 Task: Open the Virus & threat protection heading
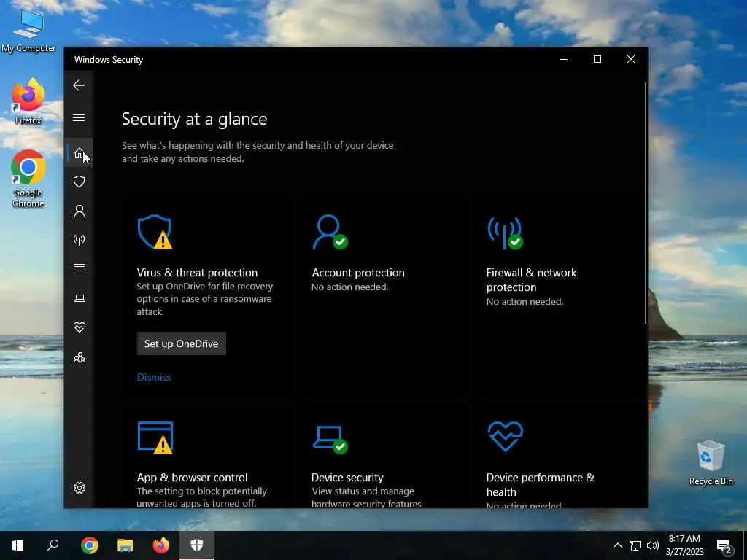click(197, 273)
